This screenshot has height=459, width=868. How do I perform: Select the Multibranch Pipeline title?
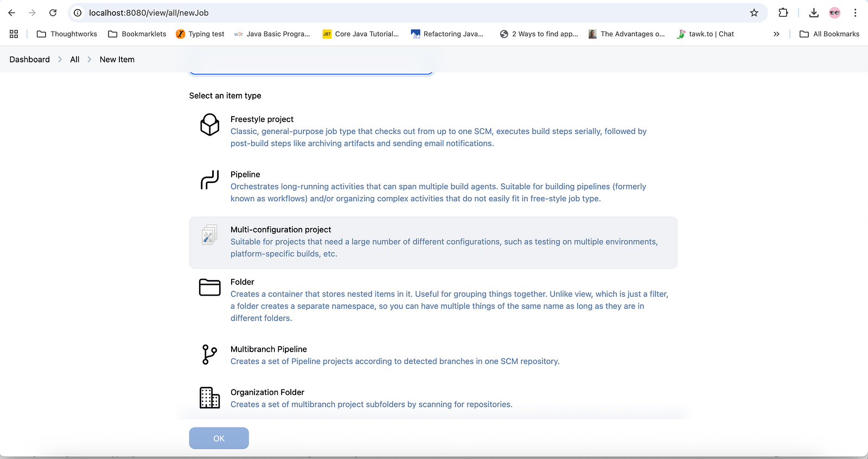click(x=269, y=349)
